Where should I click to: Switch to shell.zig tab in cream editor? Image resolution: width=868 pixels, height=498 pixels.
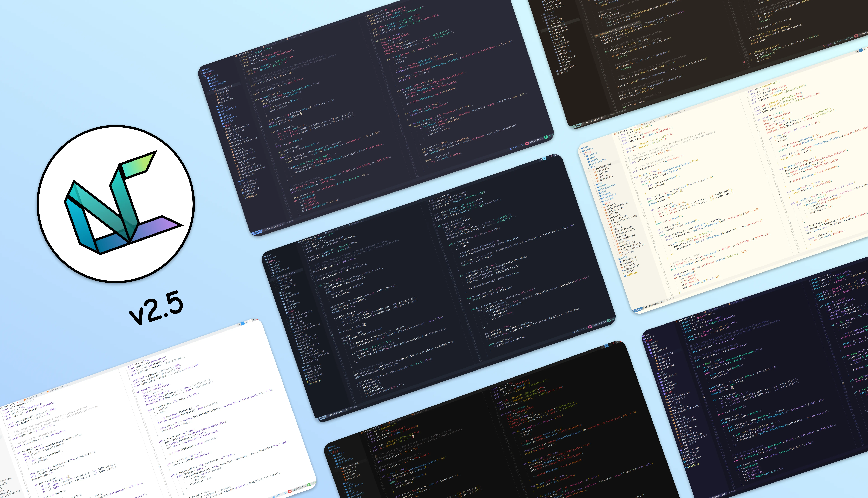pos(649,122)
